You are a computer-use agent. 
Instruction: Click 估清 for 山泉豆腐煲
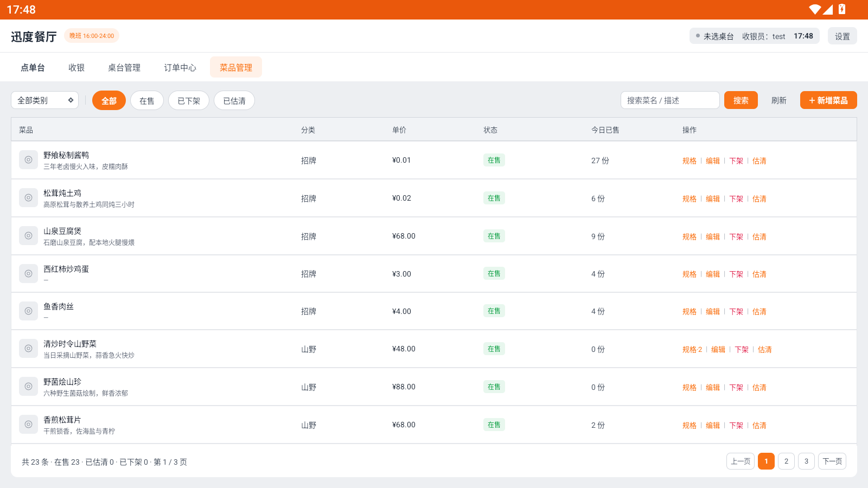tap(759, 237)
